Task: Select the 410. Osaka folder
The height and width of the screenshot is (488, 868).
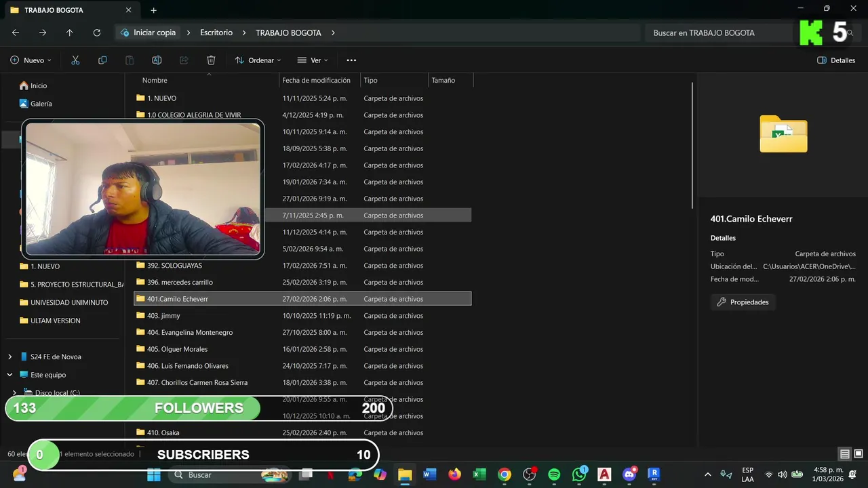Action: 302,432
